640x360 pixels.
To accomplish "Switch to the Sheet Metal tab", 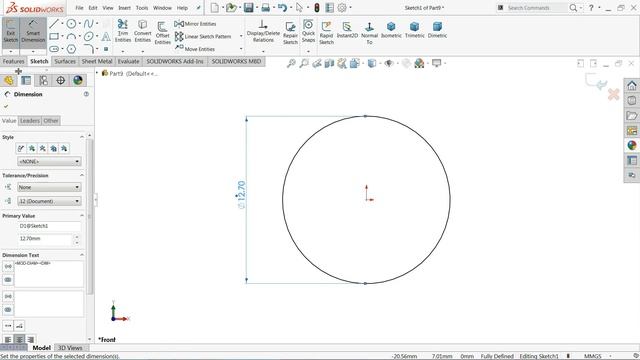I will [x=97, y=61].
